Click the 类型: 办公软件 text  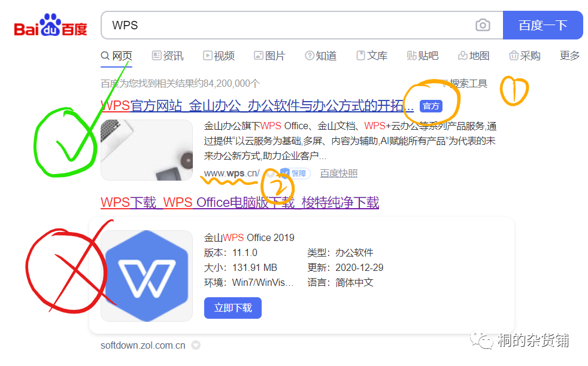click(x=341, y=252)
